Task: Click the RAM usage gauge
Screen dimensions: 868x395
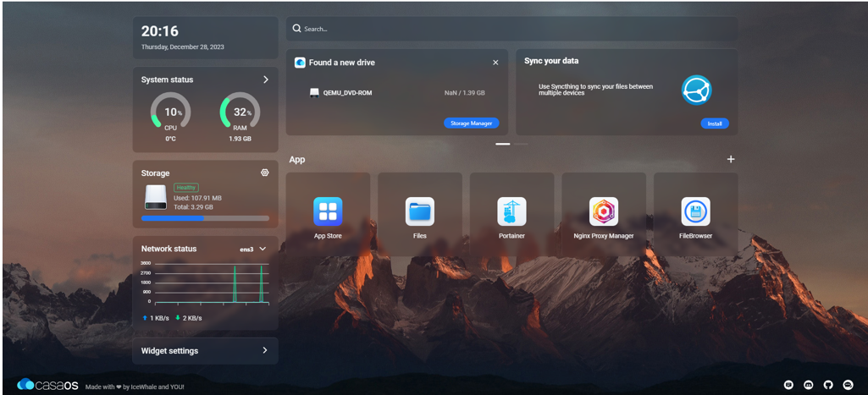Action: [240, 111]
